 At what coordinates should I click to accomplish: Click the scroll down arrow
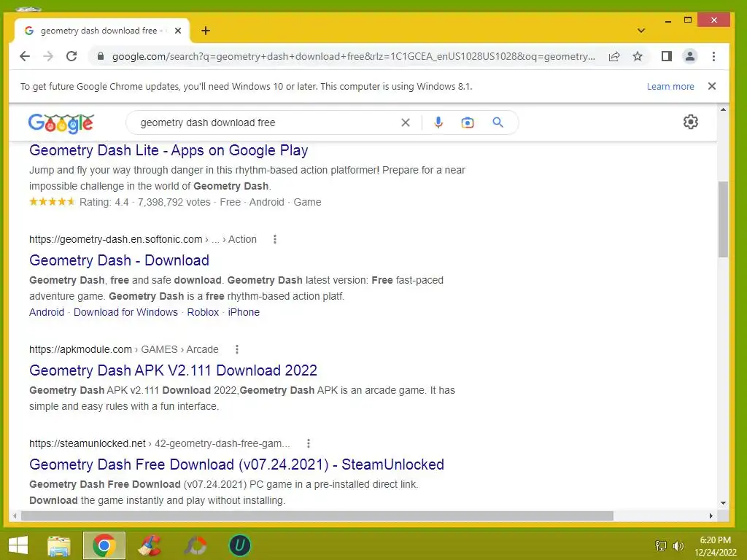723,503
